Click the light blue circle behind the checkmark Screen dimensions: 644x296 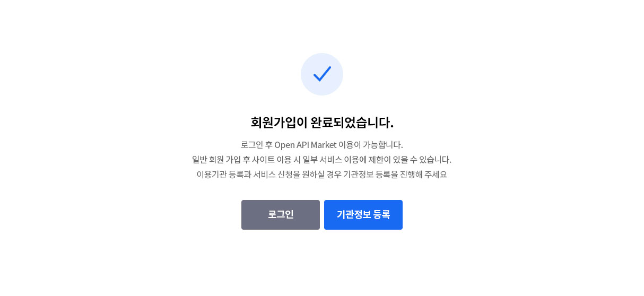[322, 74]
